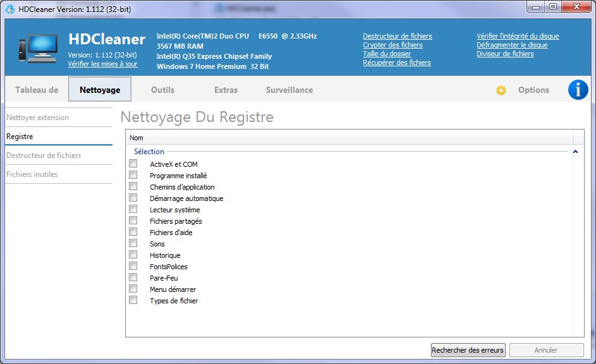Viewport: 596px width, 364px height.
Task: Switch to the Tableau de tab
Action: pos(37,90)
